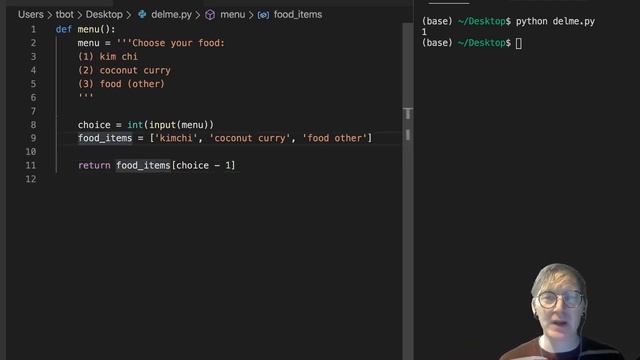The height and width of the screenshot is (360, 640).
Task: Click the 'coconut curry' string in the list
Action: pos(250,138)
